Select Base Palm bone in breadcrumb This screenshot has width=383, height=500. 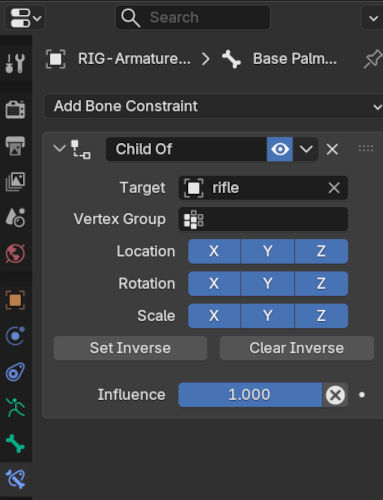point(295,59)
